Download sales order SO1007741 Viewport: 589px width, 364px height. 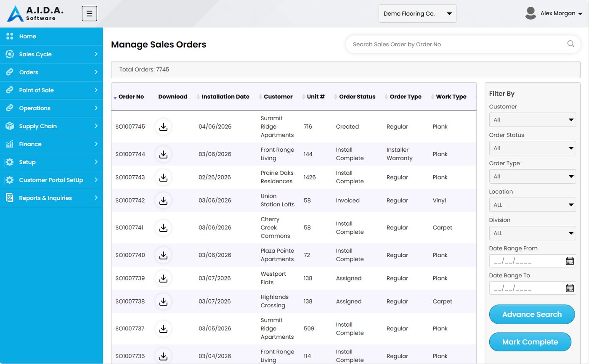[x=164, y=228]
